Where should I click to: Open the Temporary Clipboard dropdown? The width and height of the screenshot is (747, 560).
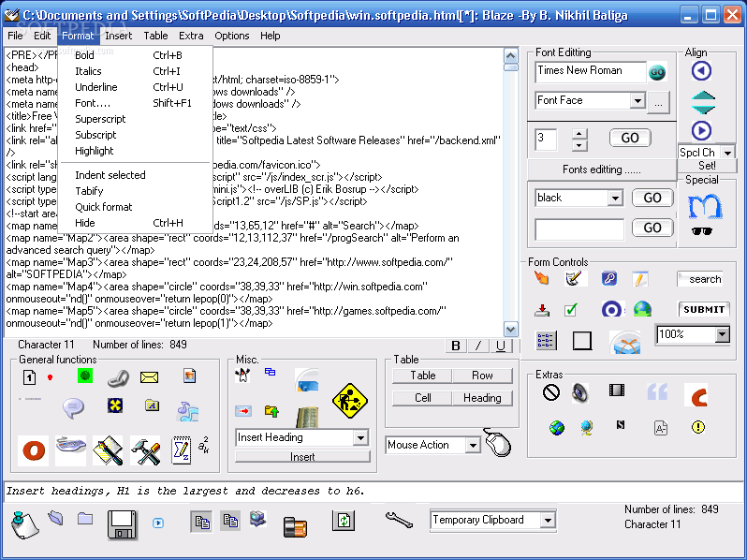548,520
